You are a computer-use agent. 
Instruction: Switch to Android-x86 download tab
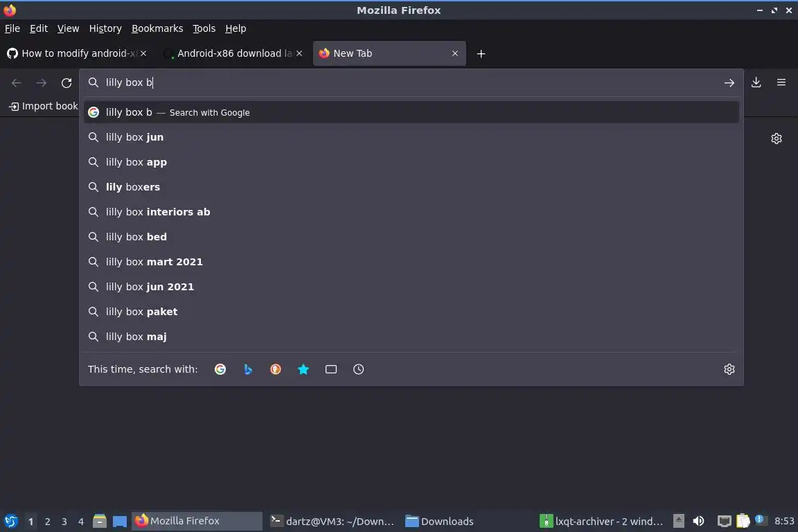(x=233, y=53)
